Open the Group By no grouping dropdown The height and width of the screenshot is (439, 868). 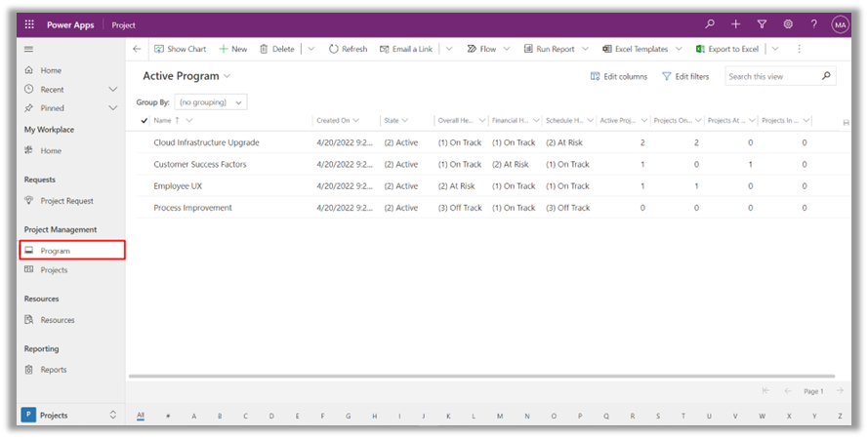coord(211,102)
